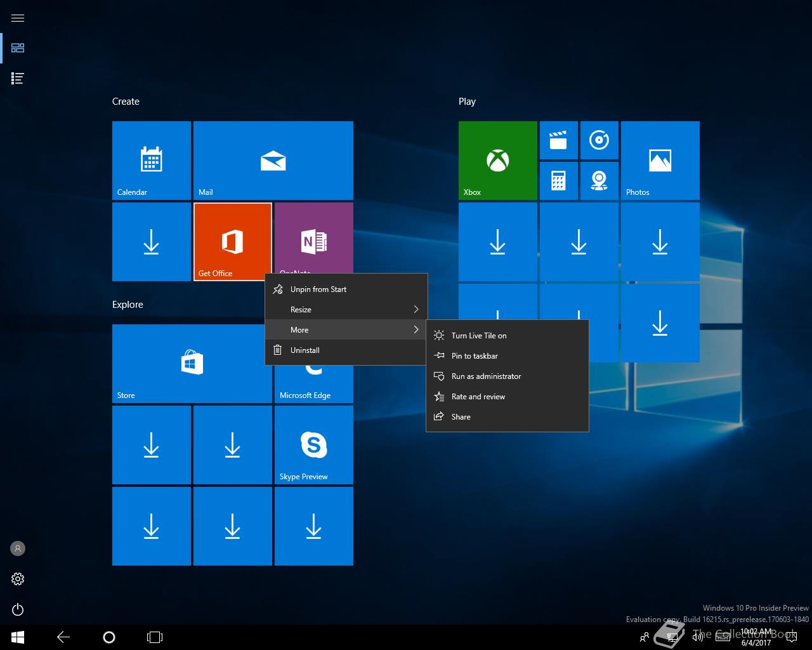Viewport: 812px width, 650px height.
Task: Show the touch keyboard
Action: coord(723,637)
